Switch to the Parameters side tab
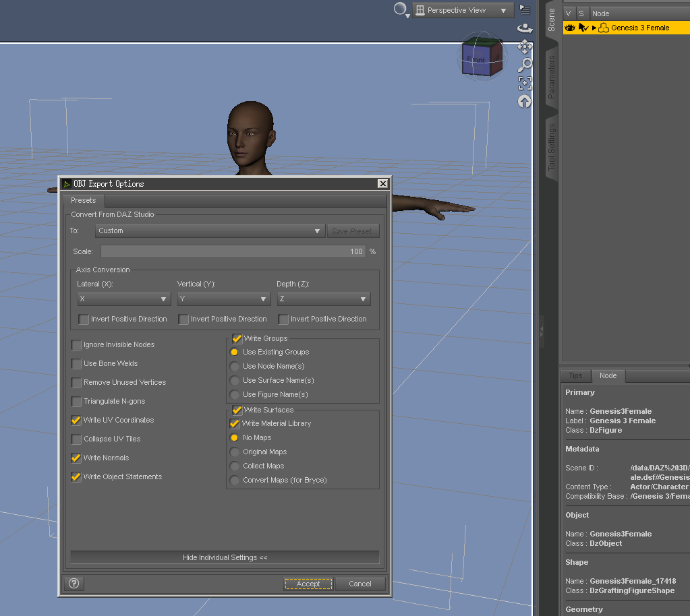Screen dimensions: 690x616 (551, 78)
